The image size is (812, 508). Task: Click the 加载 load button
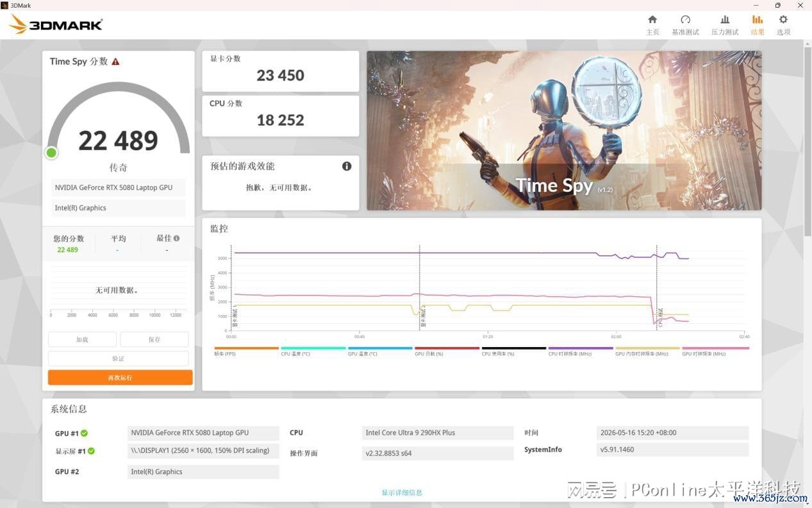[82, 339]
